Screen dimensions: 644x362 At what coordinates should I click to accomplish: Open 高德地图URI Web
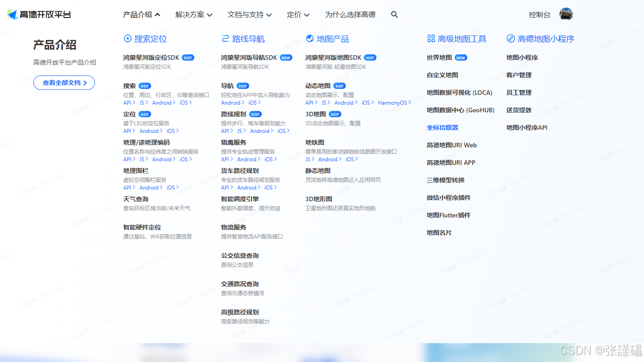[452, 145]
